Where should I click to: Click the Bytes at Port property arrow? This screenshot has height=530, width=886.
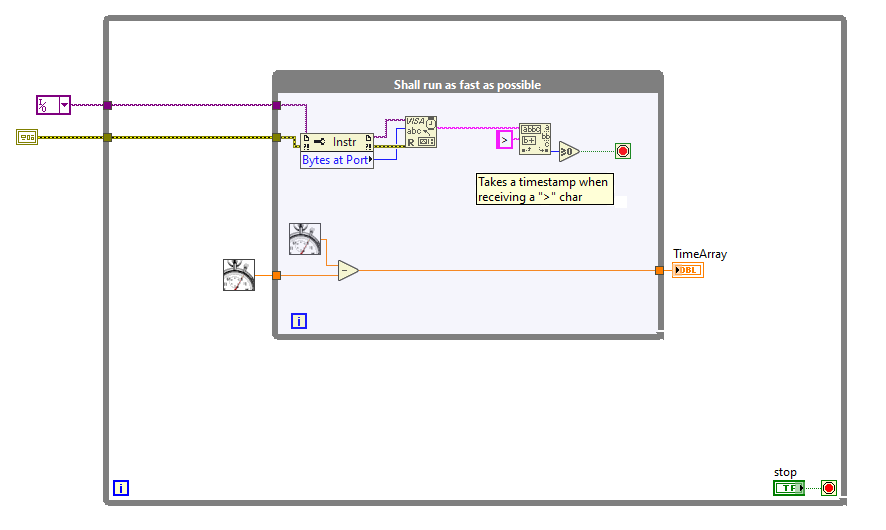[x=370, y=160]
